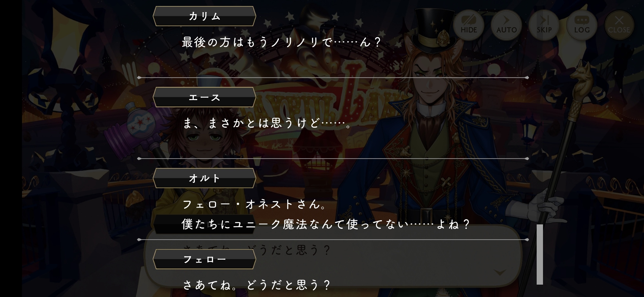Viewport: 644px width, 297px height.
Task: Click カリム's line ending with ん？
Action: (x=281, y=42)
